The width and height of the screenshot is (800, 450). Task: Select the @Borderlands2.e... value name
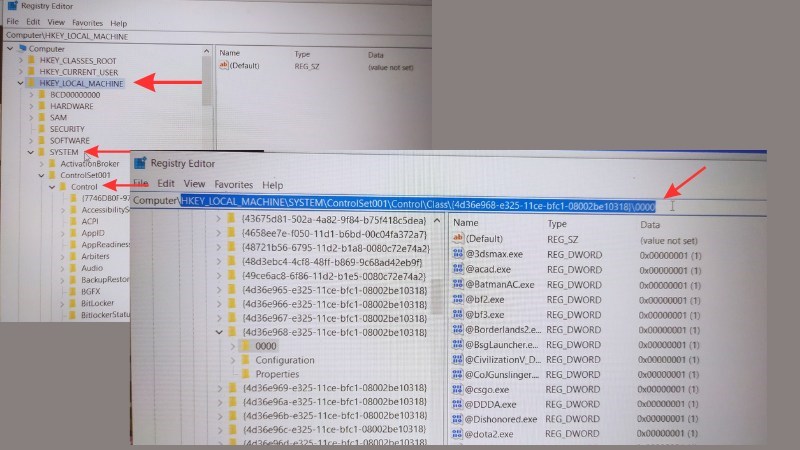503,330
